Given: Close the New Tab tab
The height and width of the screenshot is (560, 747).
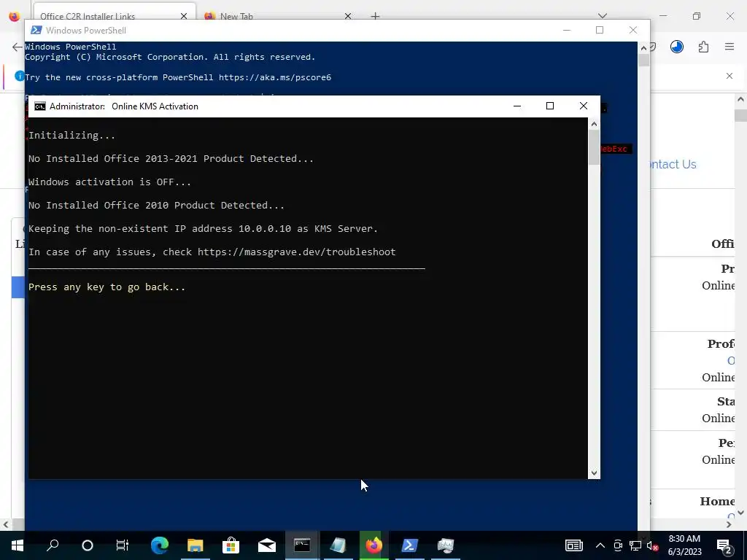Looking at the screenshot, I should [348, 16].
